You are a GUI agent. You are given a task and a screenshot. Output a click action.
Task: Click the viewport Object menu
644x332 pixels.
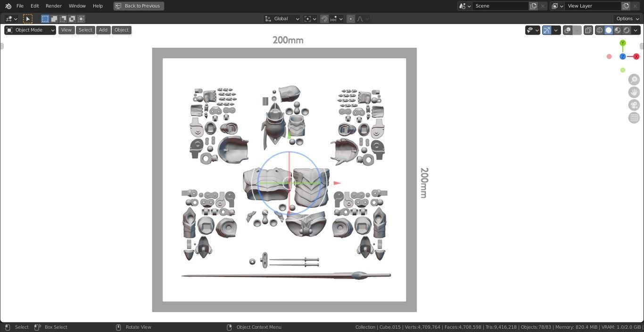(x=121, y=30)
